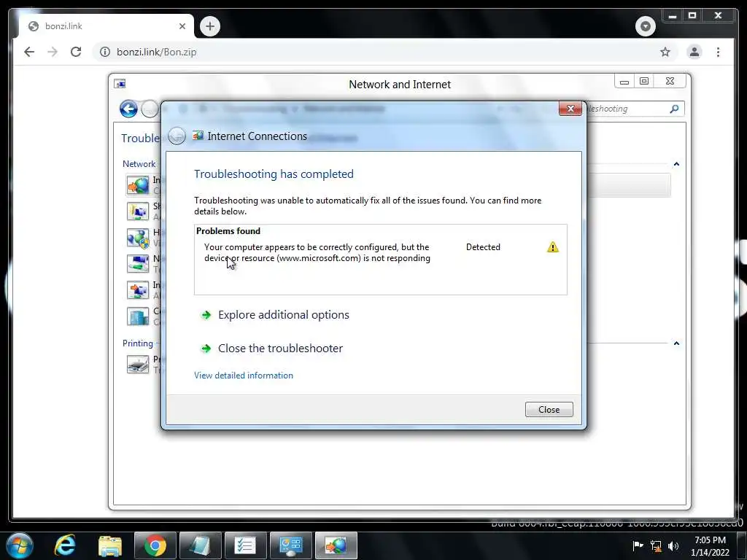Select the Shared Folders troubleshooter icon

(138, 211)
